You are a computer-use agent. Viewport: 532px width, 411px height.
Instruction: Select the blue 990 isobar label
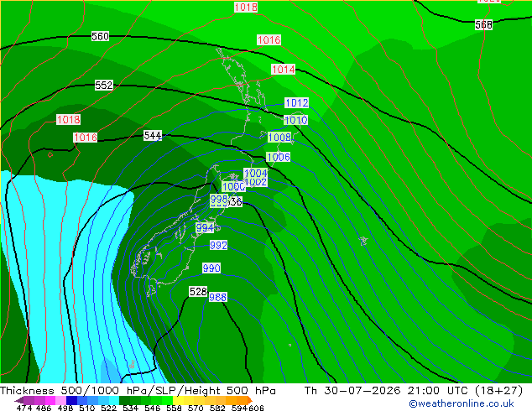coord(211,268)
